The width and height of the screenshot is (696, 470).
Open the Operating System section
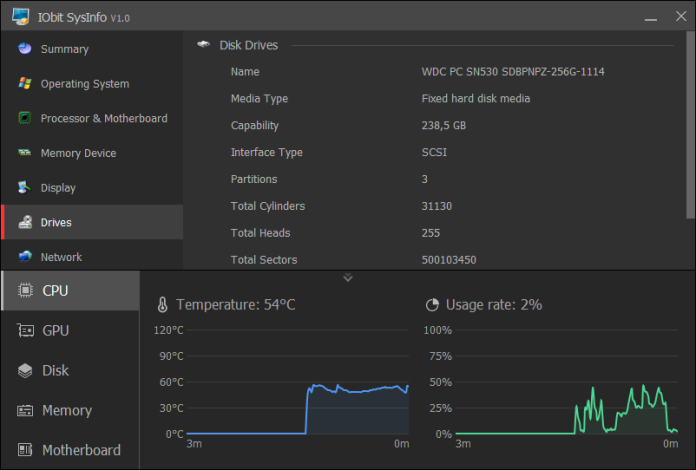point(84,84)
